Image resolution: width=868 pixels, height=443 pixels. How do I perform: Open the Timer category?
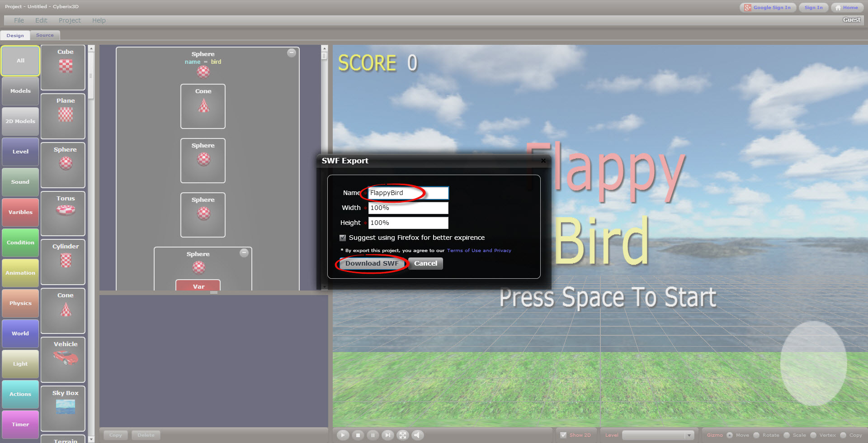click(20, 424)
